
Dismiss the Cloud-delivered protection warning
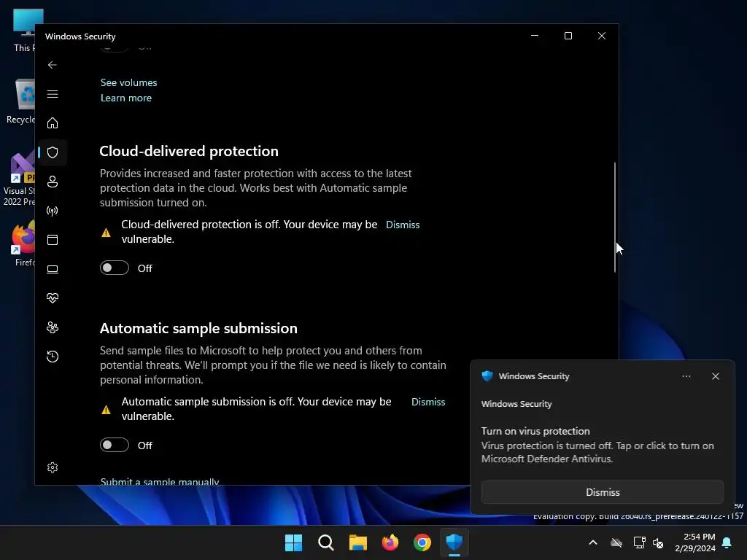(x=403, y=225)
